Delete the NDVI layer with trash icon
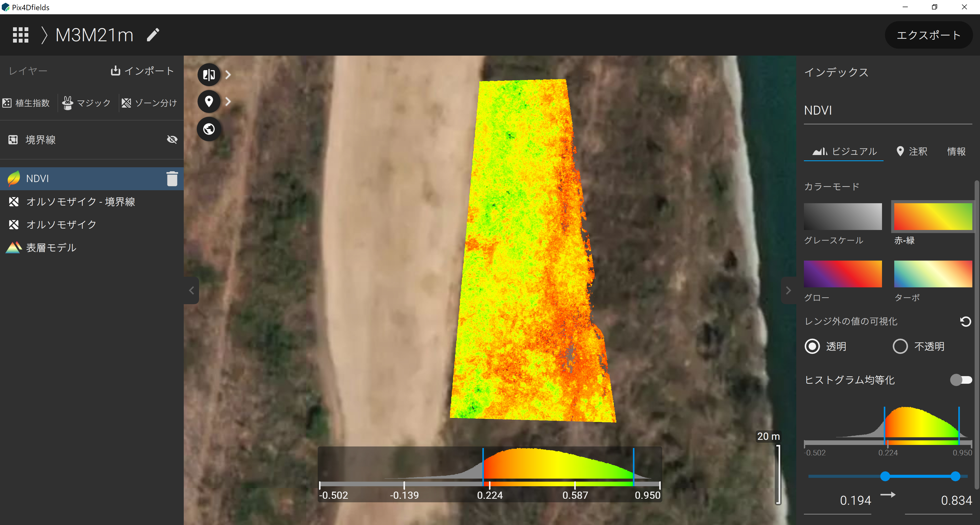The width and height of the screenshot is (980, 525). 172,179
